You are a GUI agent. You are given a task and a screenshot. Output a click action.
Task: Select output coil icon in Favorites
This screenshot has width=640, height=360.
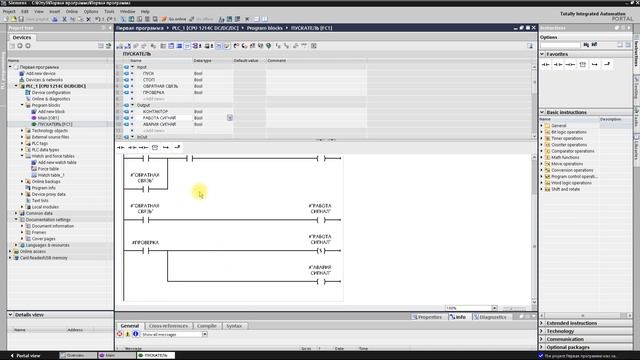[x=570, y=64]
